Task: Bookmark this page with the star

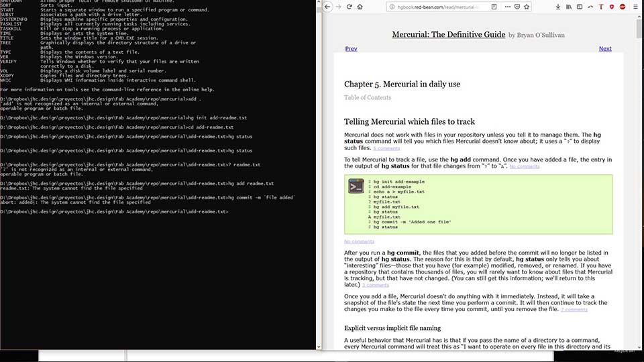Action: point(527,7)
